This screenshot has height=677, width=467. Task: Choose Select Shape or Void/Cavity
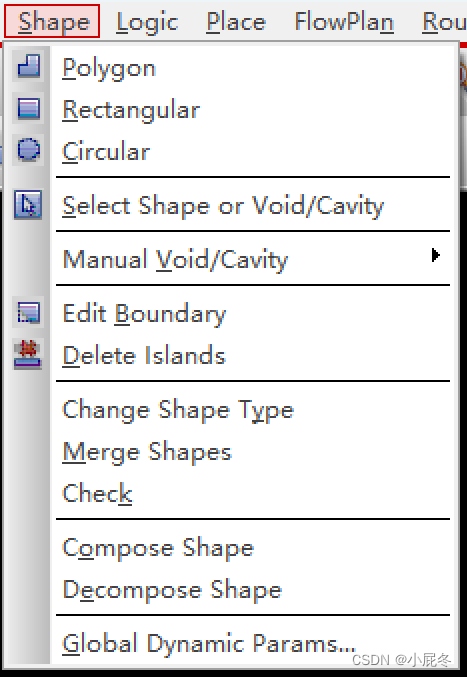[x=223, y=206]
